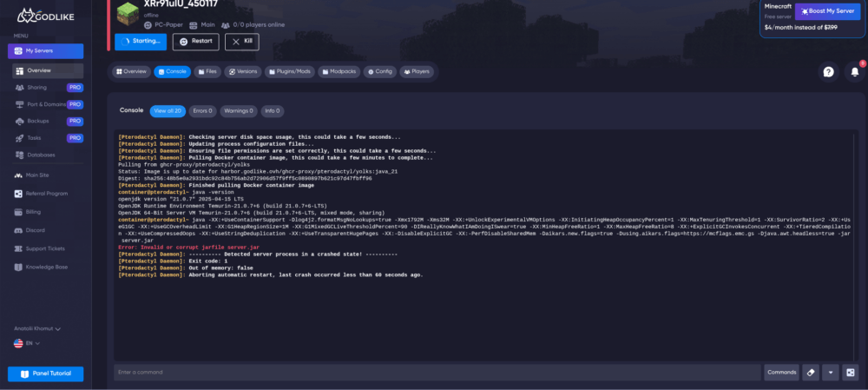Open the EN language selector
Viewport: 868px width, 390px height.
click(27, 343)
